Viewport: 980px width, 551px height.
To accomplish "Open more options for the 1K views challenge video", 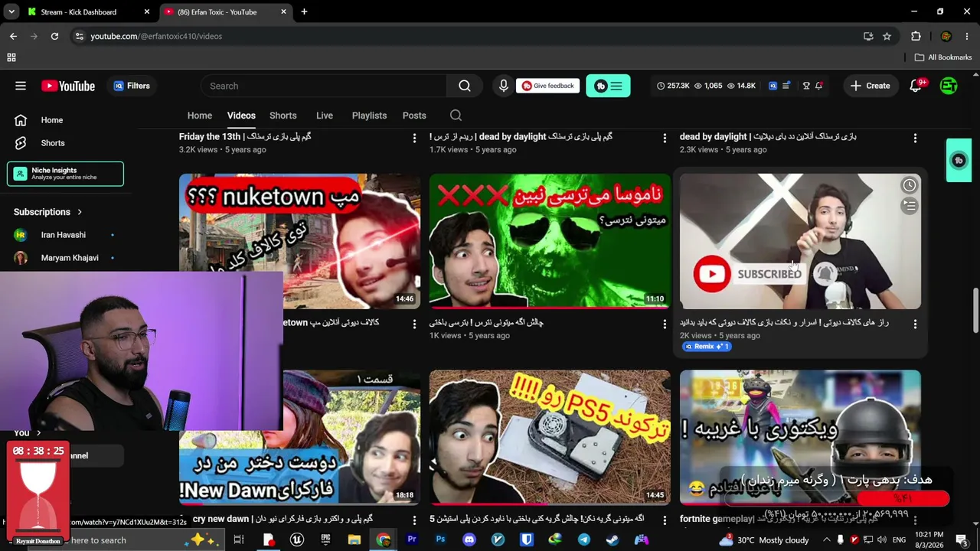I will (x=665, y=324).
